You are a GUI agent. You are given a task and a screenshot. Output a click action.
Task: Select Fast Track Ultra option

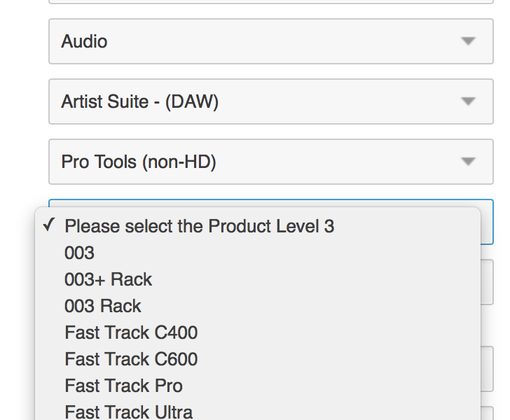128,412
